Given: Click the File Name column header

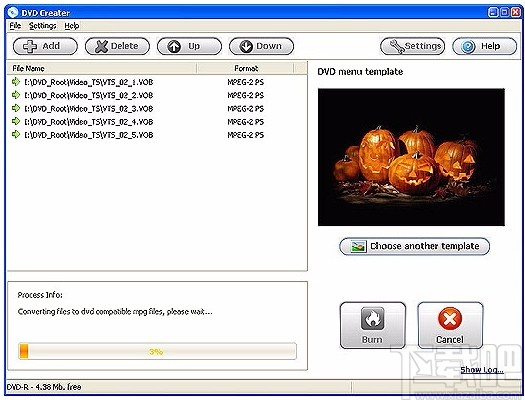Looking at the screenshot, I should [x=102, y=68].
